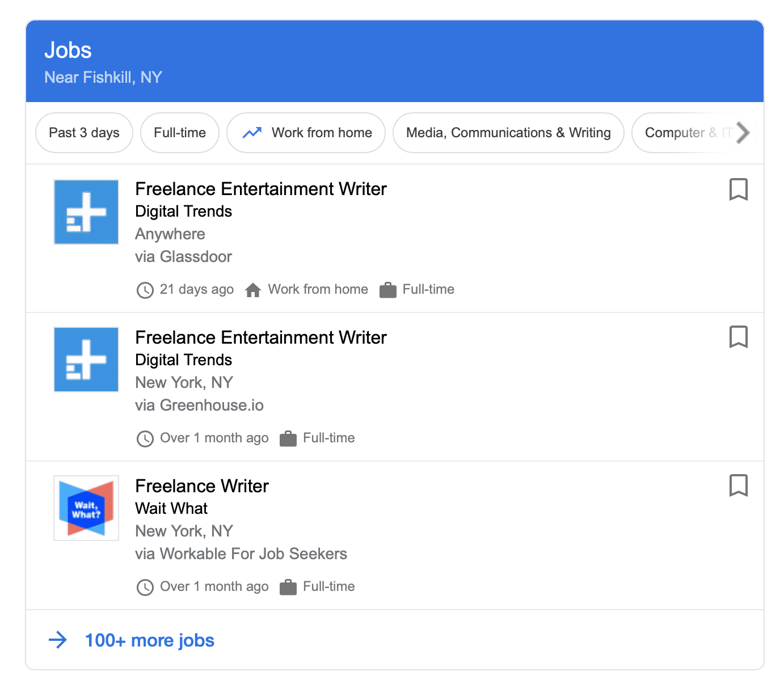The width and height of the screenshot is (784, 676).
Task: Bookmark the Freelance Entertainment Writer via Greenhouse.io listing
Action: click(x=738, y=337)
